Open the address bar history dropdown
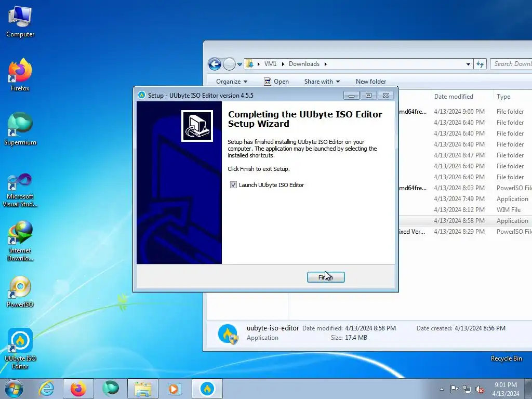This screenshot has height=399, width=532. (x=468, y=64)
